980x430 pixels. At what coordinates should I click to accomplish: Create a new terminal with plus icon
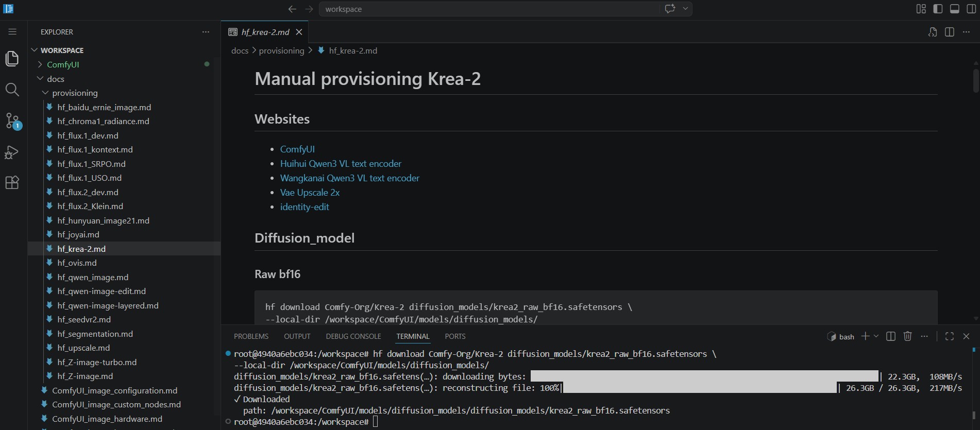[865, 336]
